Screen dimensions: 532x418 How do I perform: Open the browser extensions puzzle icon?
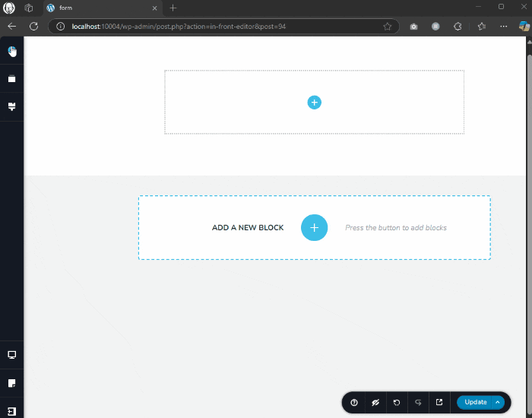click(x=458, y=26)
